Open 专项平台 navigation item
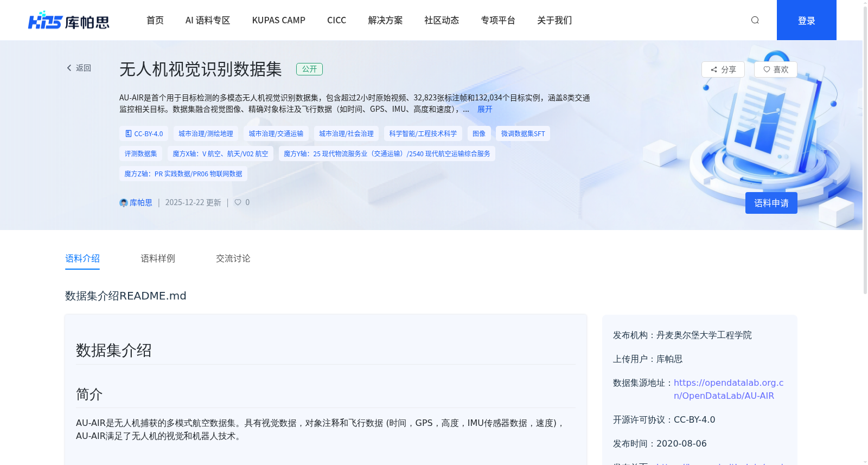This screenshot has width=868, height=465. (x=498, y=20)
